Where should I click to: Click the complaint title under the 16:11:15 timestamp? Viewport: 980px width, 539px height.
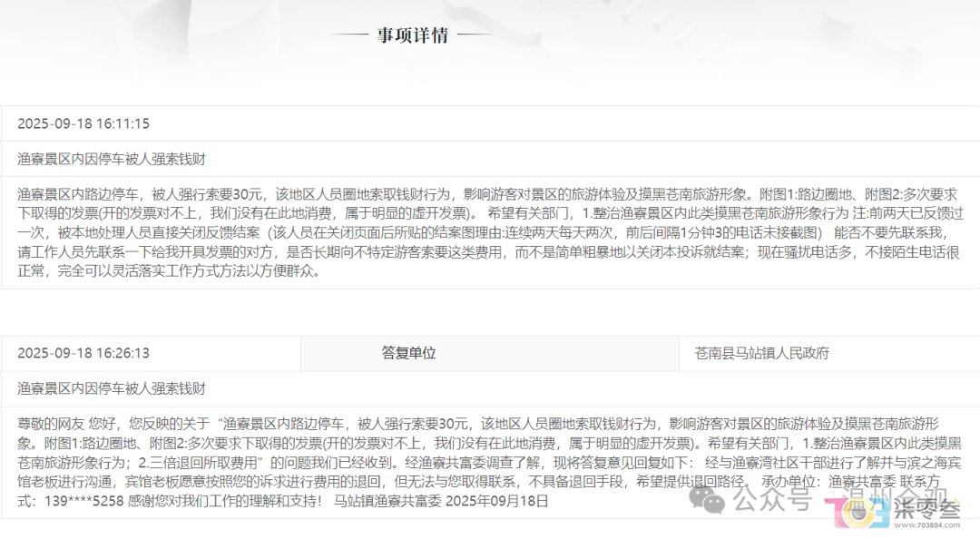(x=112, y=159)
